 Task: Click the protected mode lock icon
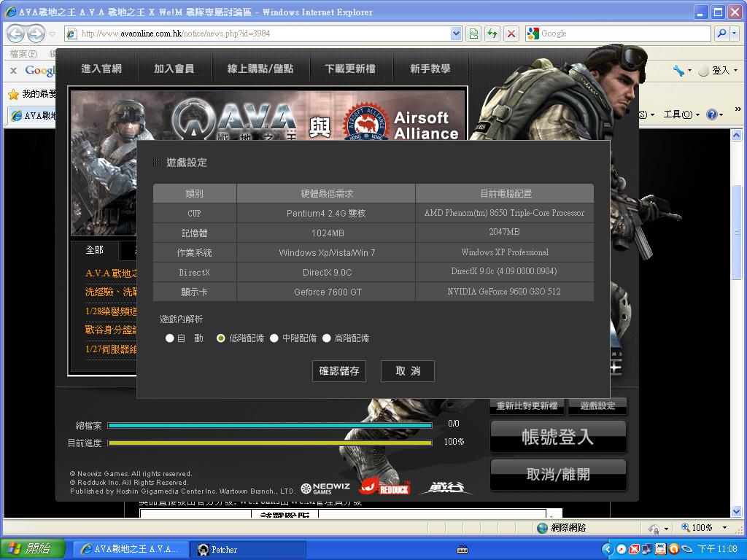tap(654, 528)
